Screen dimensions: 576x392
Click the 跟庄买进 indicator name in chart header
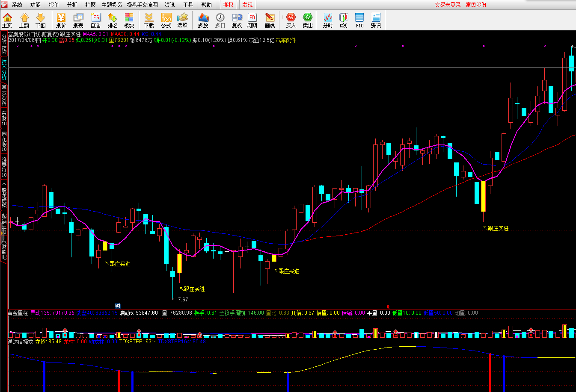(x=70, y=34)
